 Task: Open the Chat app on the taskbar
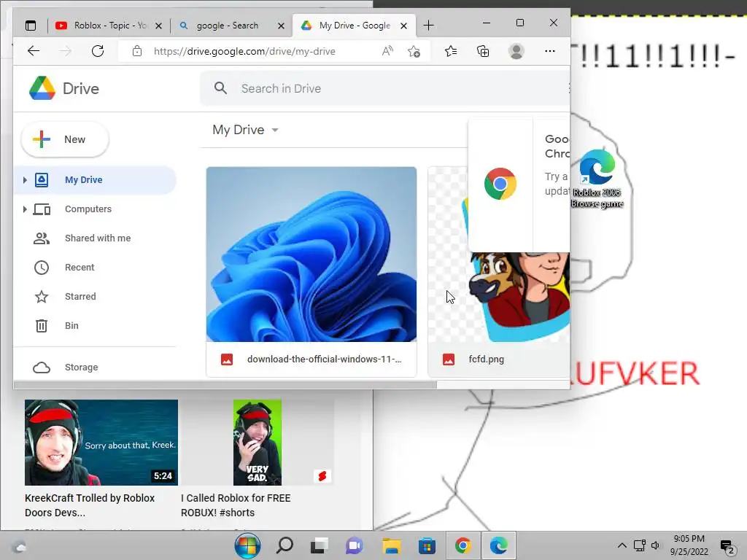355,545
